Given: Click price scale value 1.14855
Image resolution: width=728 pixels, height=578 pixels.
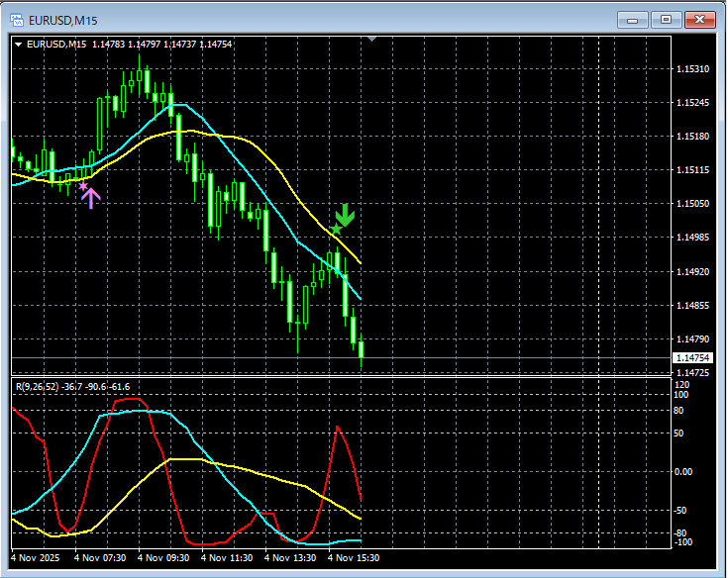Looking at the screenshot, I should tap(692, 305).
